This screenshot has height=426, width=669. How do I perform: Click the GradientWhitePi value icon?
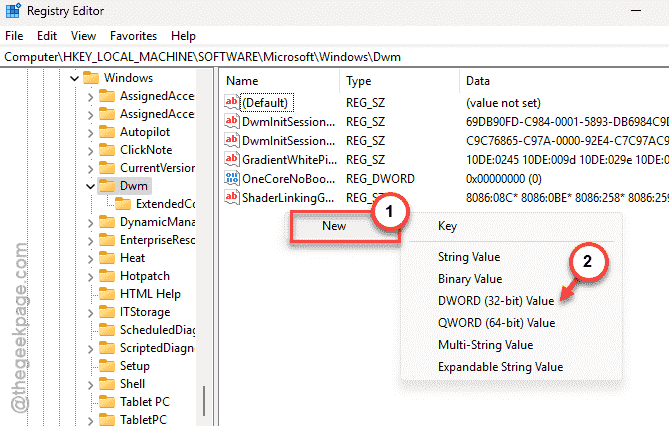point(234,159)
